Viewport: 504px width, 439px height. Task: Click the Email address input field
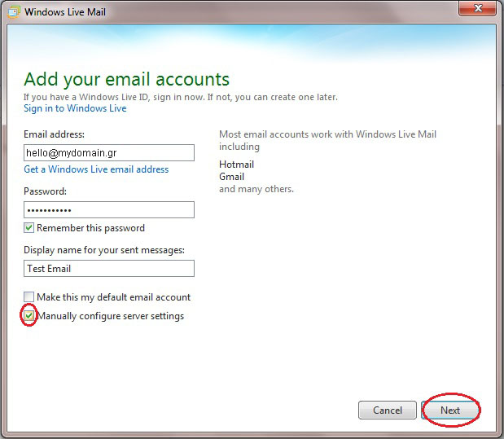[109, 152]
